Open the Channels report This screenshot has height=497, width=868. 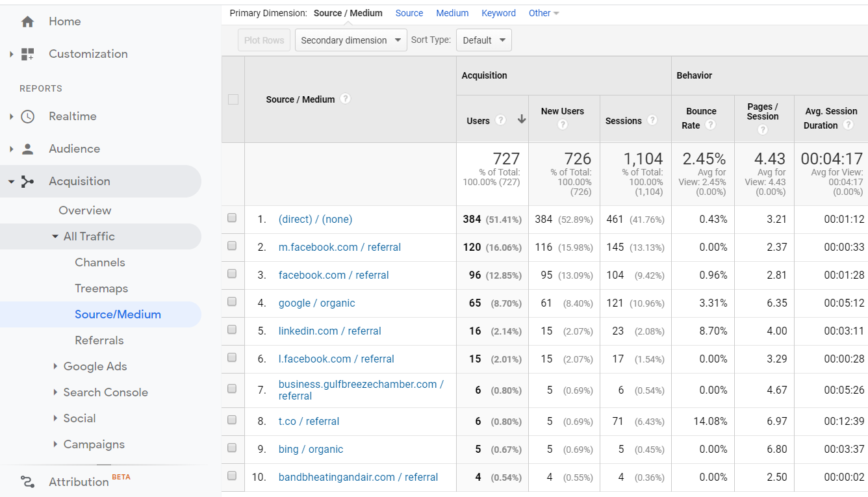click(100, 262)
